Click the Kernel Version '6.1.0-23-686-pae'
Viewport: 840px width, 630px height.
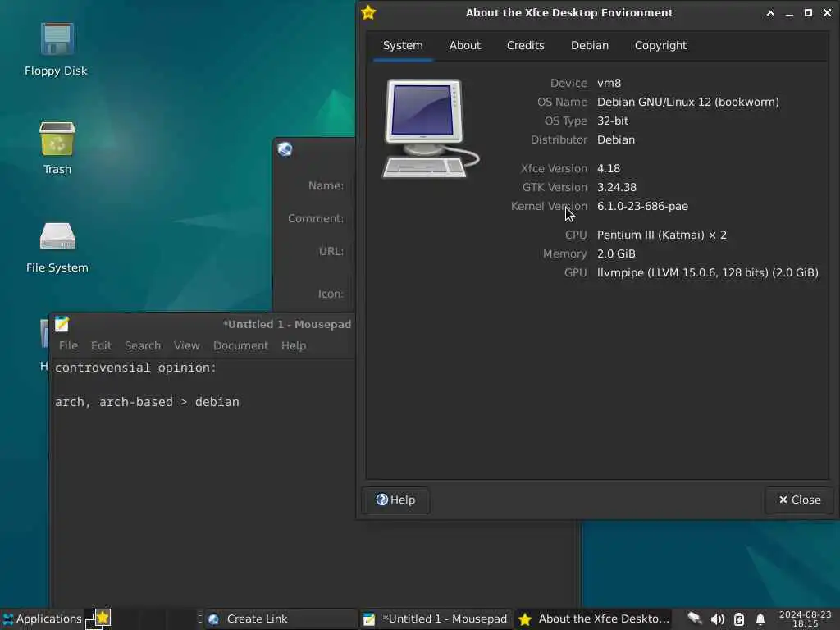[642, 206]
